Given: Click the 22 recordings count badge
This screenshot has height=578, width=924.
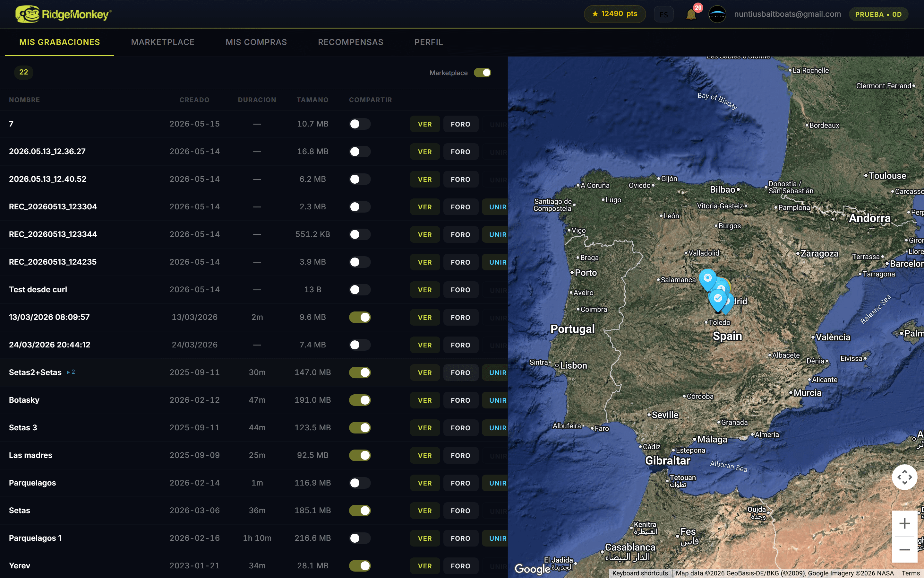Looking at the screenshot, I should 24,72.
